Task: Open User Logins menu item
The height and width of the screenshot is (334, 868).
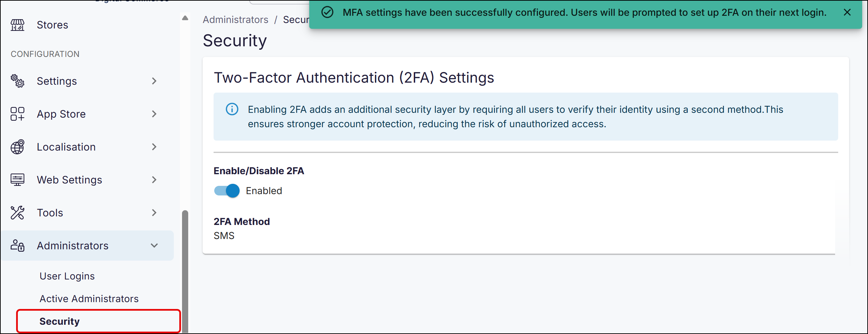Action: (67, 276)
